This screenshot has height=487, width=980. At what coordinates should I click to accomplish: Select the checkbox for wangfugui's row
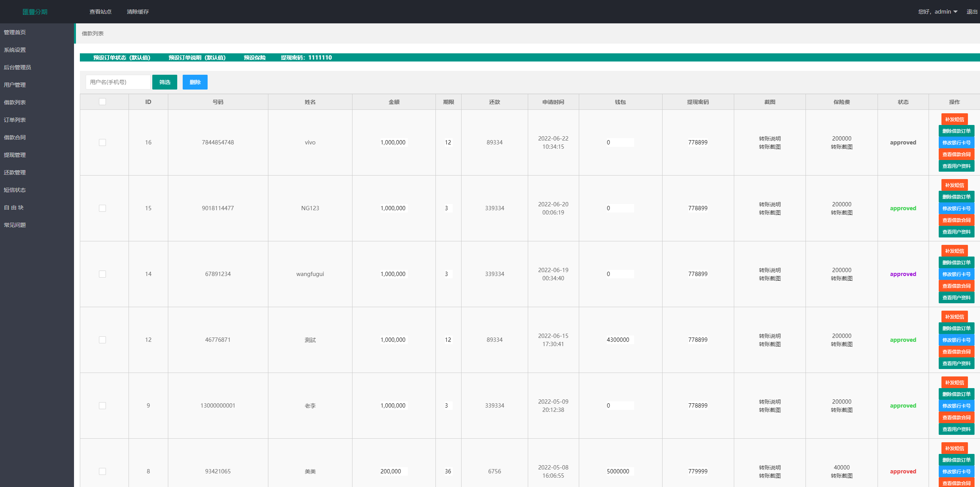point(102,274)
